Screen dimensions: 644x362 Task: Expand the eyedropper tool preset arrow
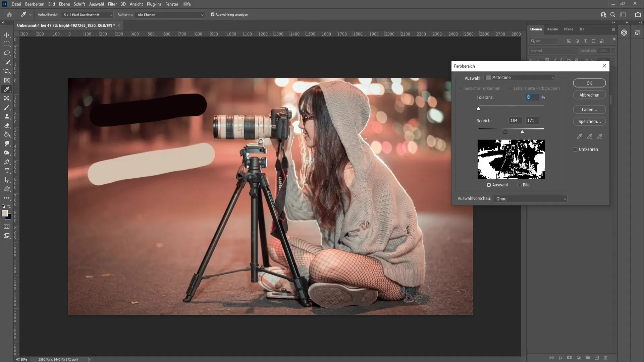(30, 15)
